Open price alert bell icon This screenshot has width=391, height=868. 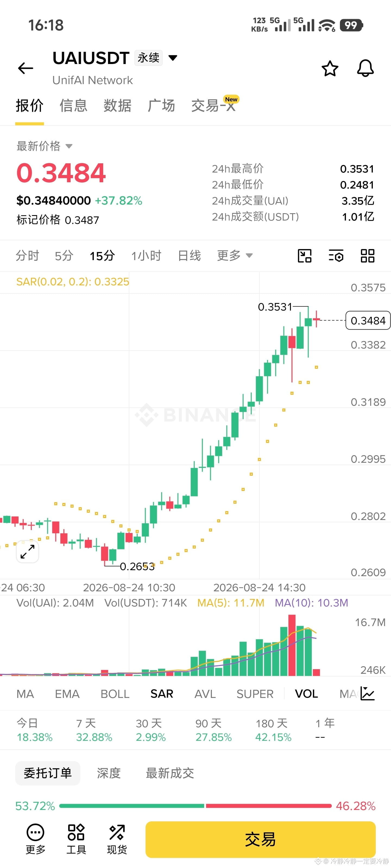click(x=365, y=68)
